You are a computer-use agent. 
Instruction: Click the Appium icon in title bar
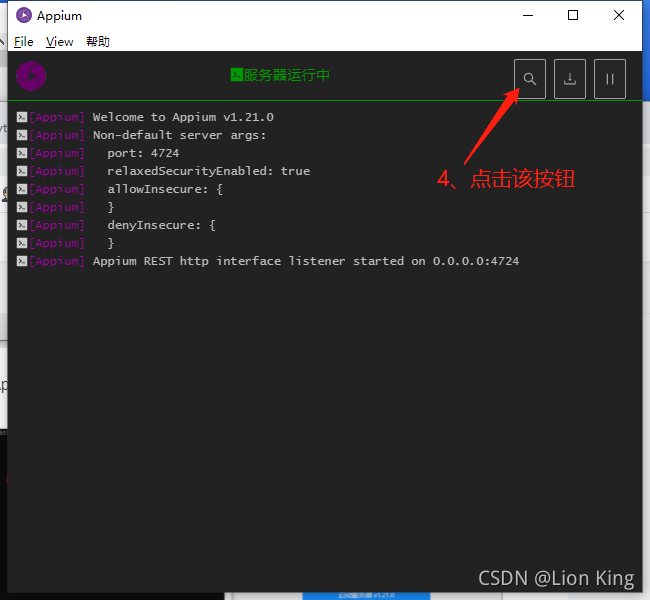pos(24,15)
